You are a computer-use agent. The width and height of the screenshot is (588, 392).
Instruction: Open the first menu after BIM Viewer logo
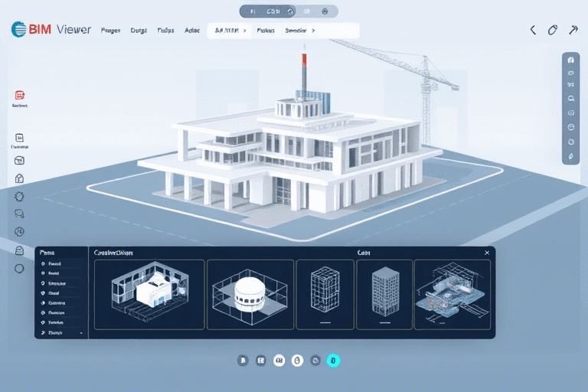[x=110, y=31]
